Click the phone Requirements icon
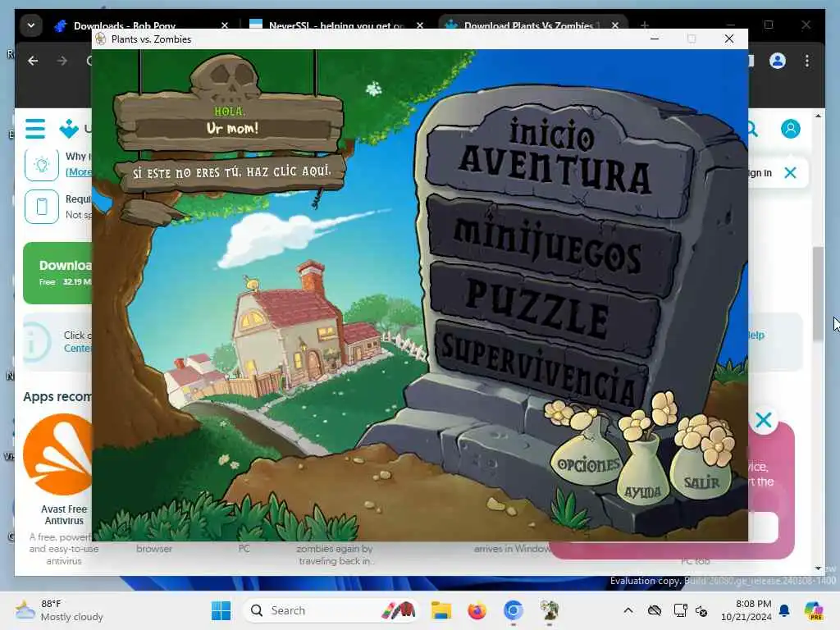This screenshot has width=840, height=630. point(42,206)
